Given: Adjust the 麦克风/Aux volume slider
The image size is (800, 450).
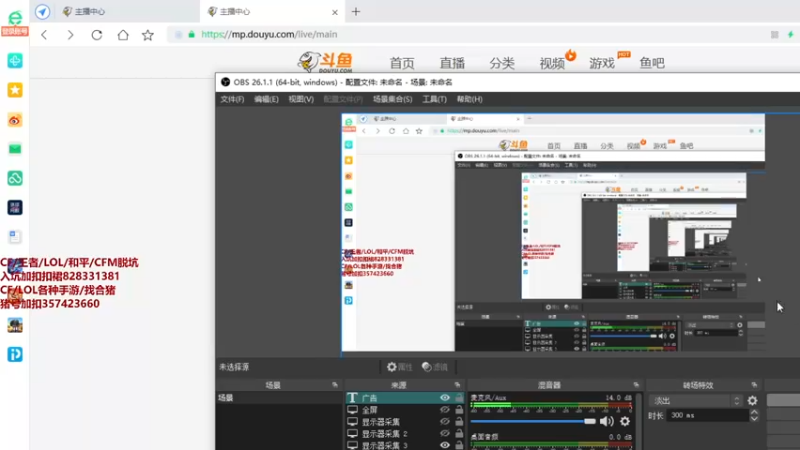Looking at the screenshot, I should [533, 421].
